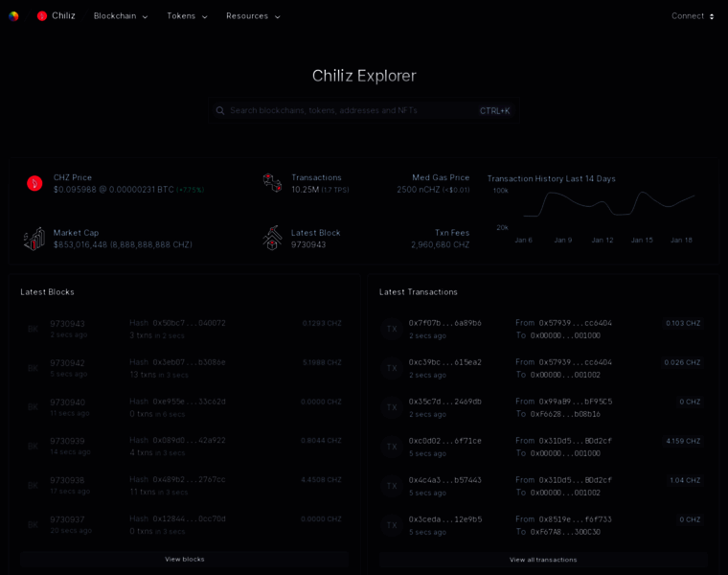
Task: Open block hash 0x50bc7...040072
Action: click(189, 323)
